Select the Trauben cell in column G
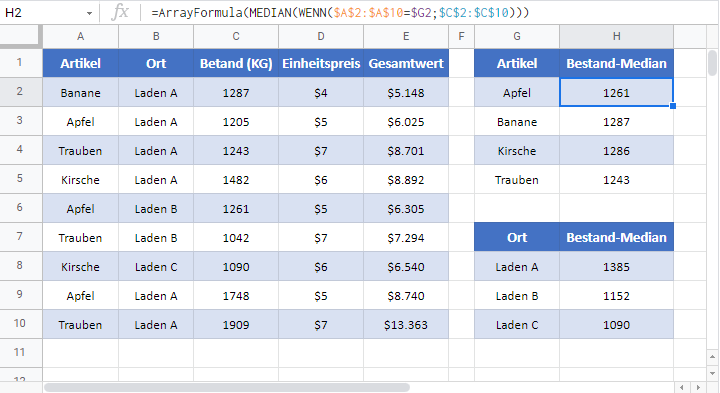The width and height of the screenshot is (720, 393). coord(517,180)
